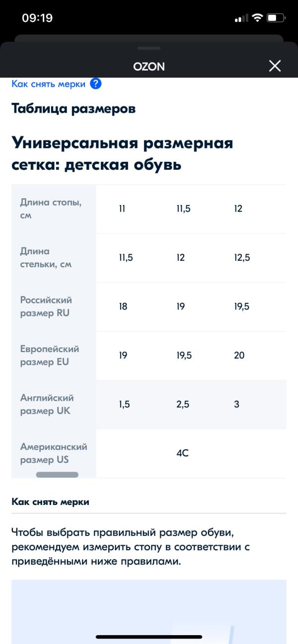The width and height of the screenshot is (298, 644).
Task: Tap the 'Американский размер US' row label
Action: (54, 453)
